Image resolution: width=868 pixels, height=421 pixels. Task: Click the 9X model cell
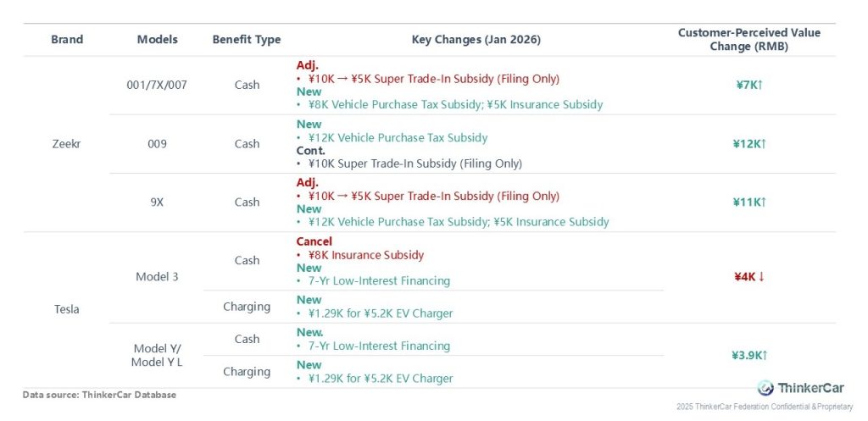pos(157,202)
